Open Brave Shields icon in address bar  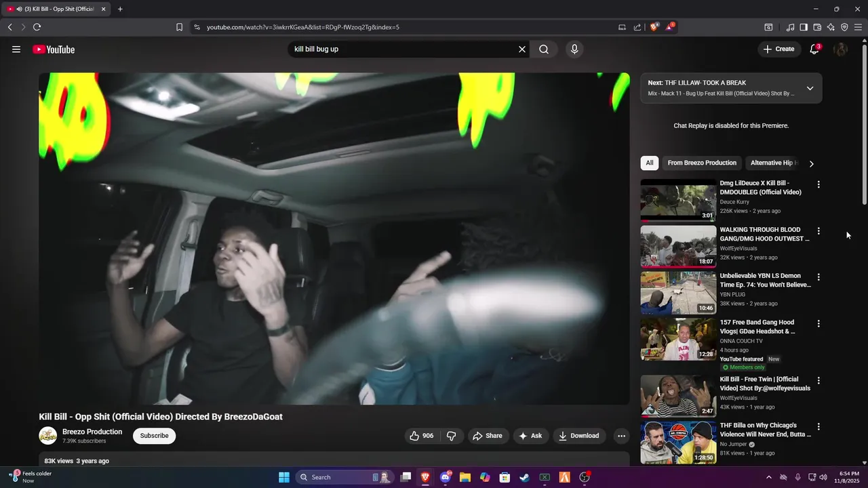point(654,27)
